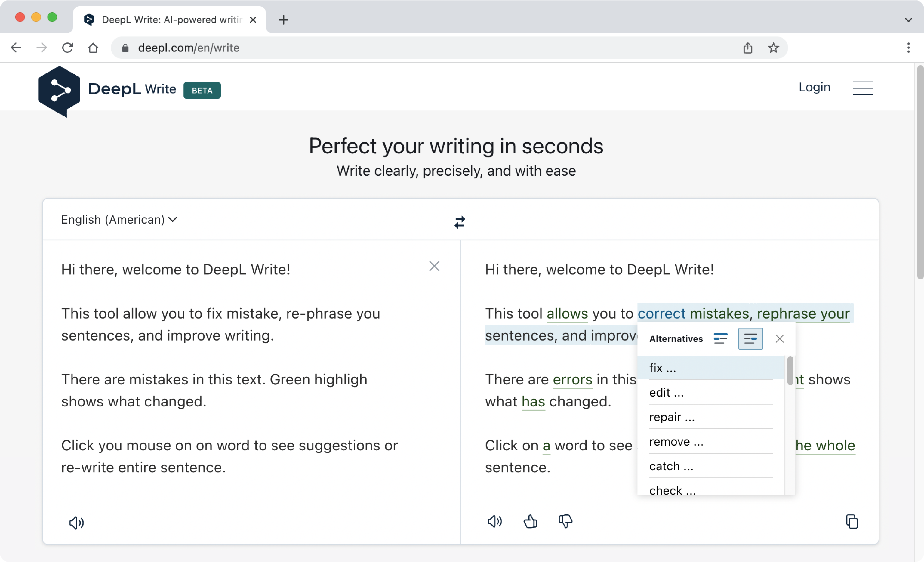924x562 pixels.
Task: Close the Alternatives popup
Action: 779,338
